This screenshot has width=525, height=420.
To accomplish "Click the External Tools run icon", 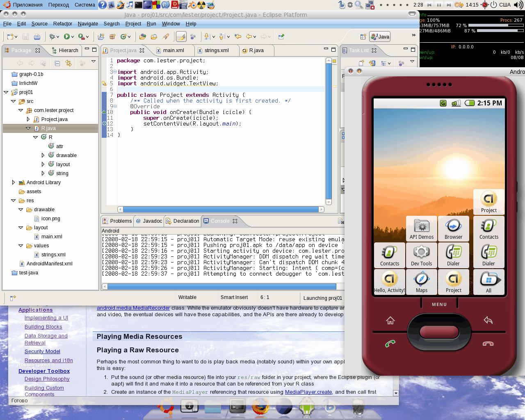I will click(82, 37).
